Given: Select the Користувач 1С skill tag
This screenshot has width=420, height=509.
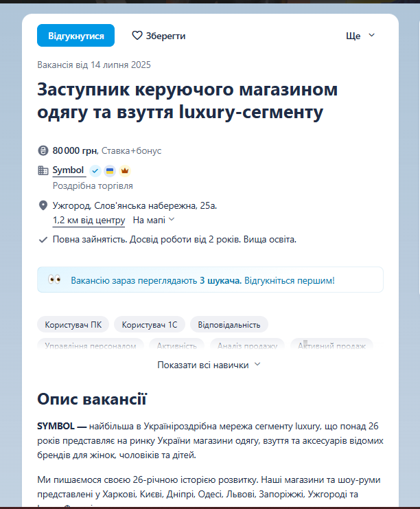Looking at the screenshot, I should [x=150, y=325].
